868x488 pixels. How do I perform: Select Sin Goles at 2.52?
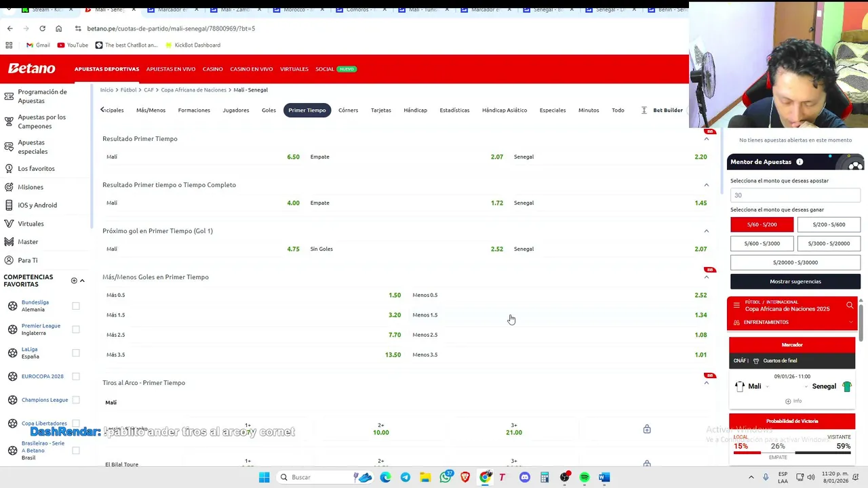406,249
